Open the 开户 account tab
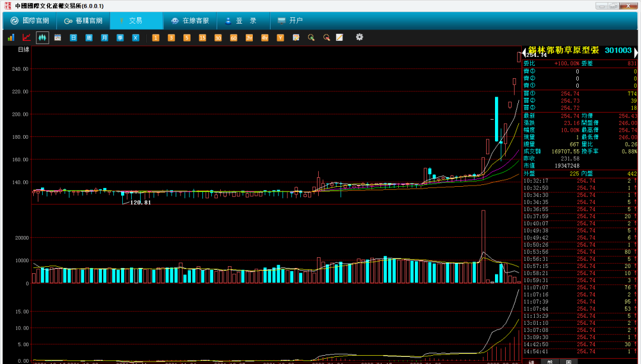 (x=291, y=20)
